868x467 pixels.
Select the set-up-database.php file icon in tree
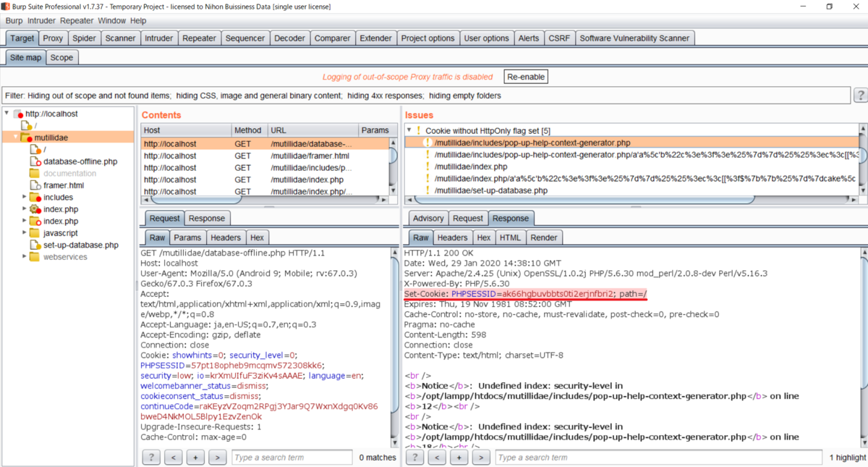click(35, 245)
